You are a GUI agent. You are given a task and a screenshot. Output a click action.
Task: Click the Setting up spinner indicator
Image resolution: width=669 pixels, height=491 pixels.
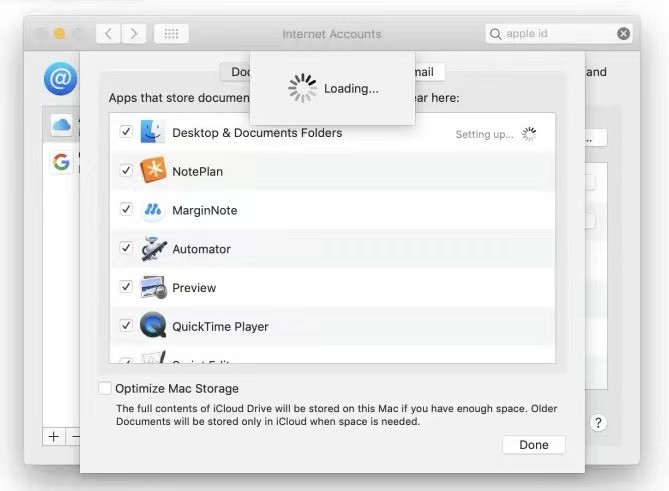tap(529, 134)
